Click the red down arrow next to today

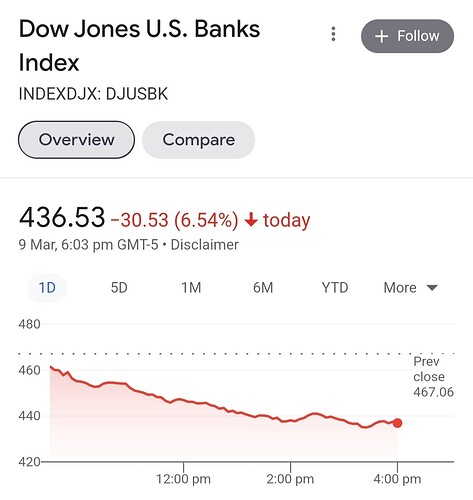click(251, 220)
